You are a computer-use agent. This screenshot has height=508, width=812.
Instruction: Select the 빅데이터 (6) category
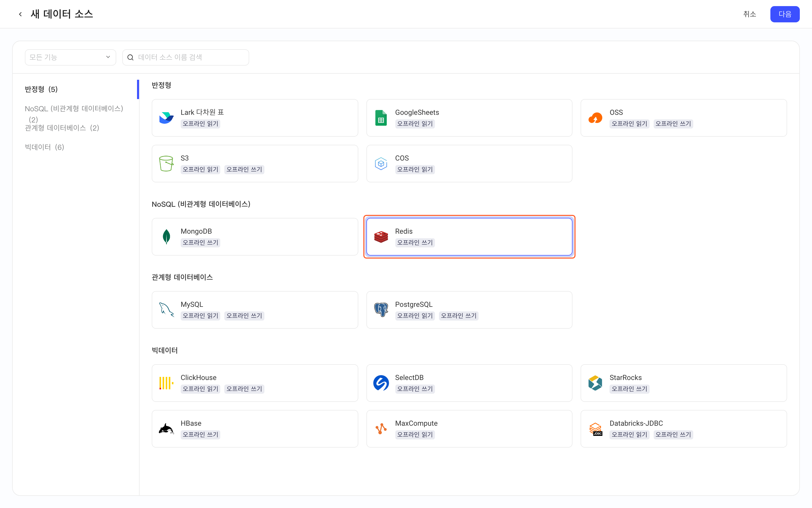(45, 147)
